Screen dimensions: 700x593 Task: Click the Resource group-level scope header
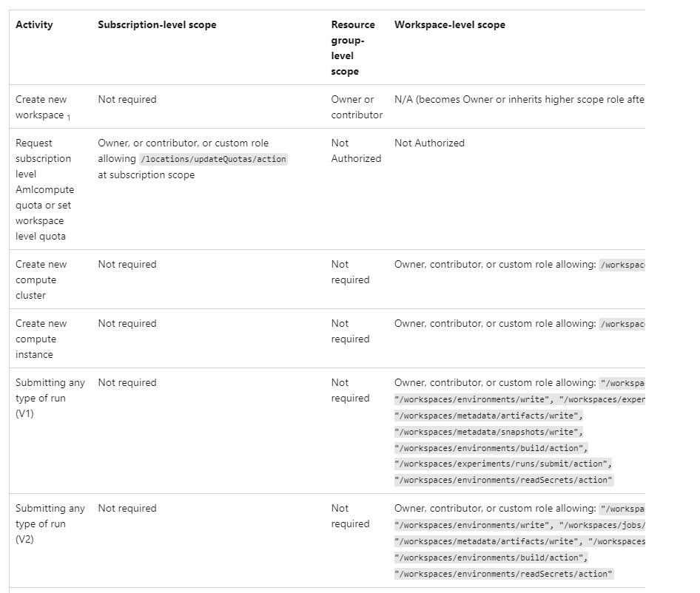click(353, 48)
